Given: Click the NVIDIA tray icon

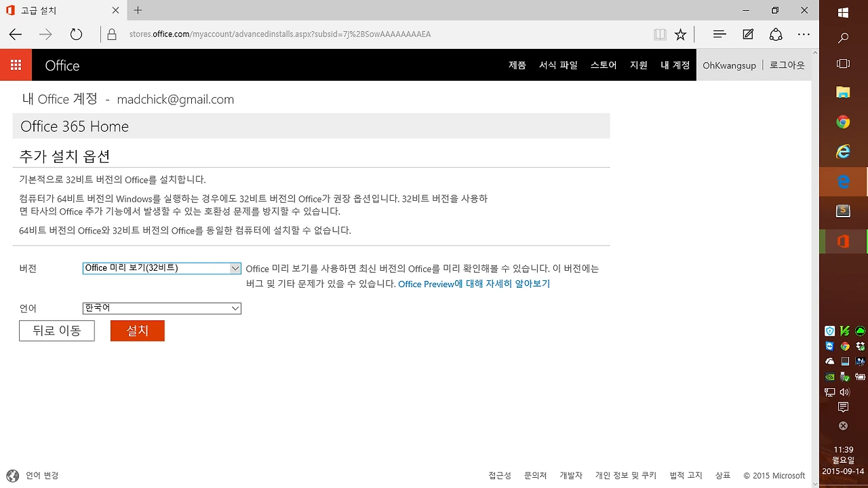Looking at the screenshot, I should [830, 377].
